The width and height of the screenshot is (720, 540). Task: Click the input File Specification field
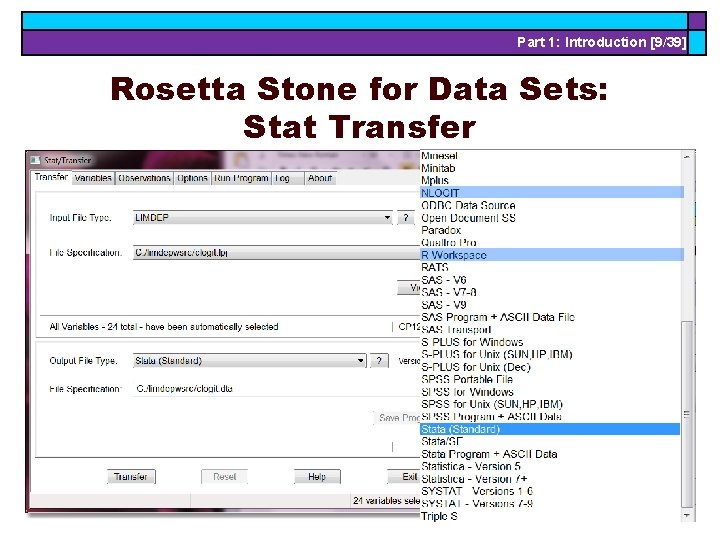(276, 253)
